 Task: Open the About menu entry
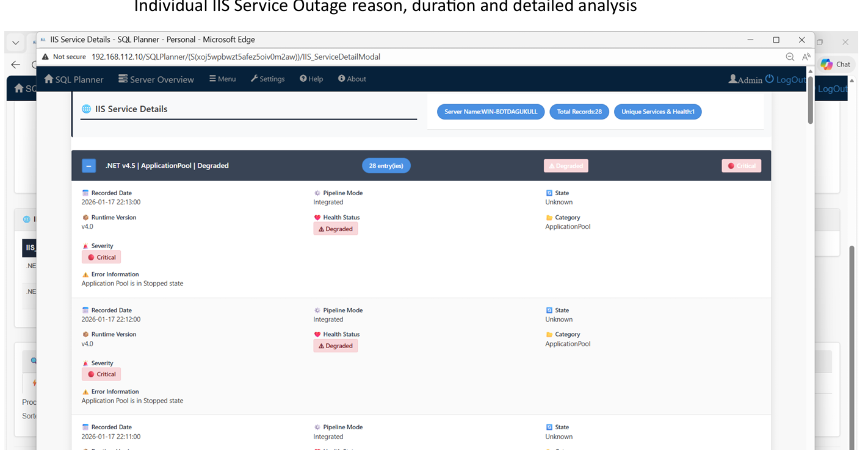(352, 79)
